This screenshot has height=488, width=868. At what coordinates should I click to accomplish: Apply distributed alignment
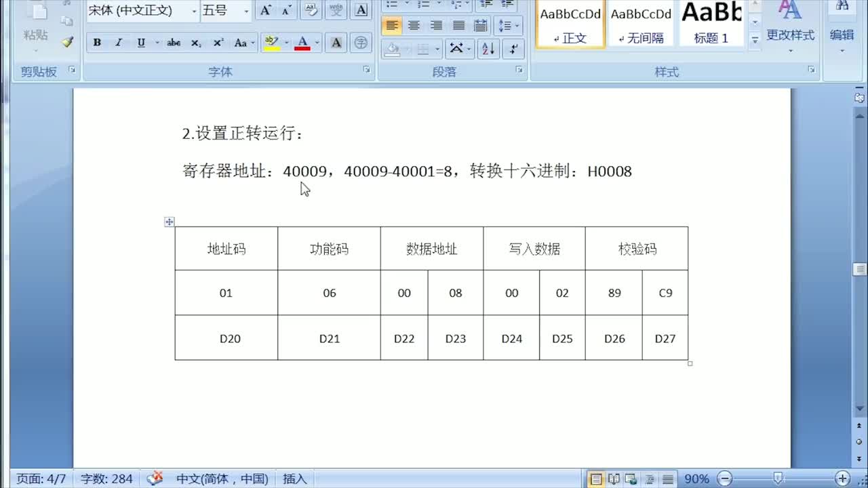[480, 26]
